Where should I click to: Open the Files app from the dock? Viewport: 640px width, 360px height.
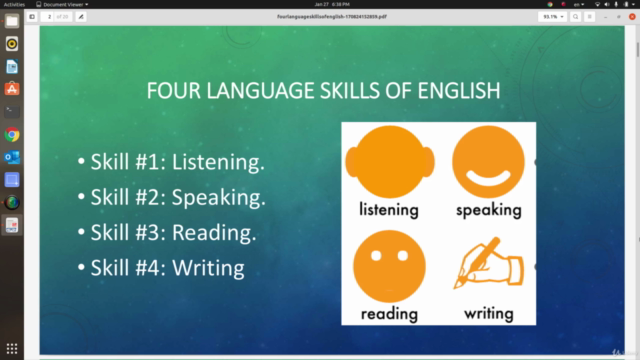click(x=12, y=21)
